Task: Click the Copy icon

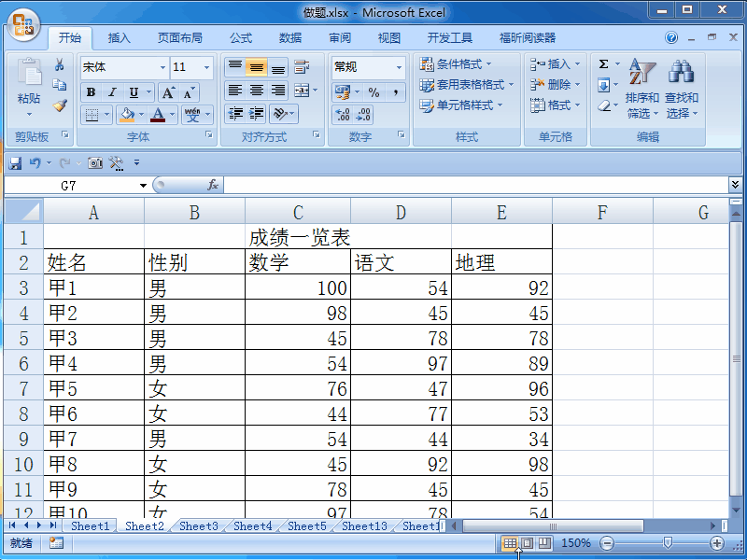Action: click(60, 85)
